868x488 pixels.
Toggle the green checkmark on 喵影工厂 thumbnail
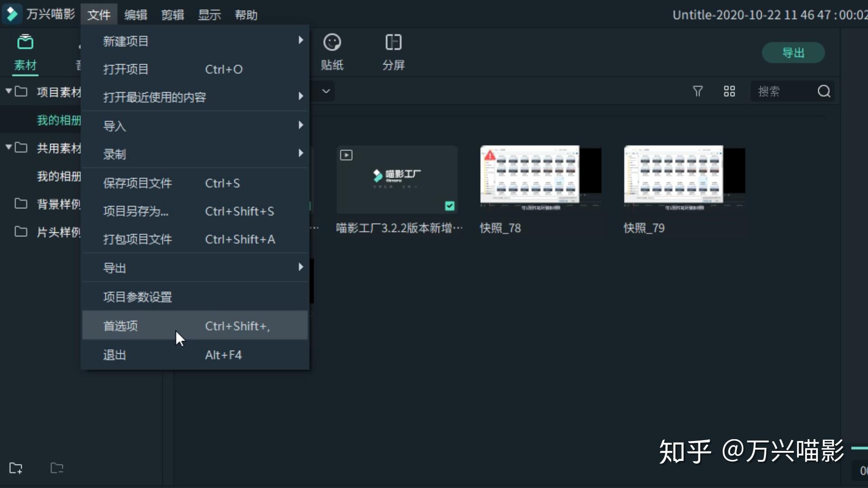tap(449, 206)
